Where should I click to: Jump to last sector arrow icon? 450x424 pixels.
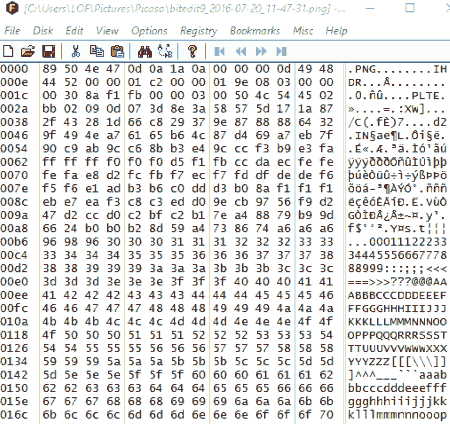[281, 51]
